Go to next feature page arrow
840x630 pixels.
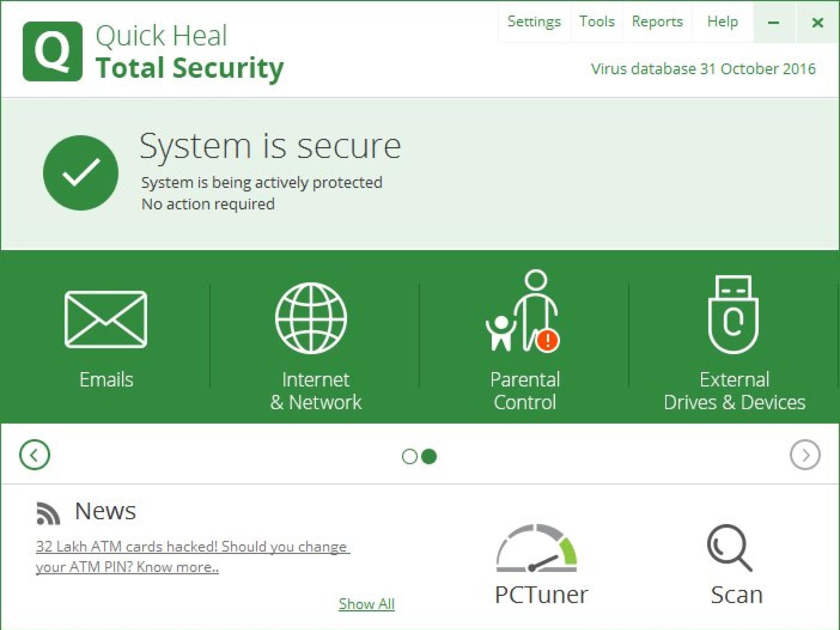(805, 455)
